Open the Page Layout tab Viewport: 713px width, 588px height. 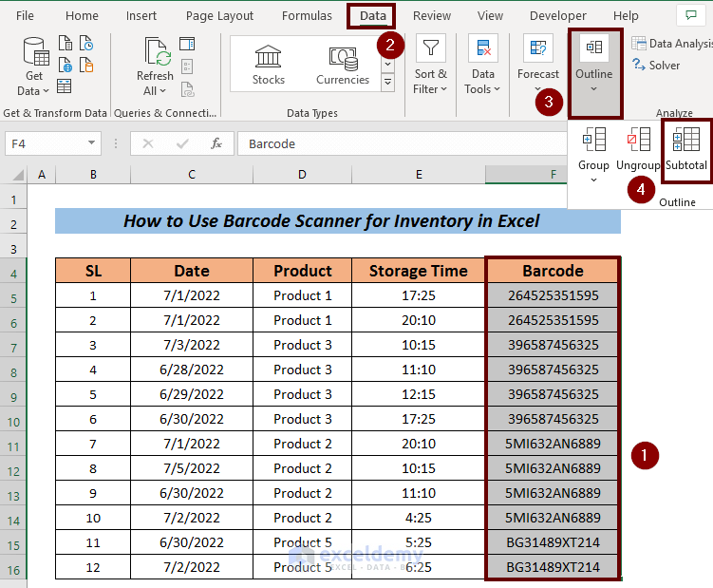pos(219,16)
